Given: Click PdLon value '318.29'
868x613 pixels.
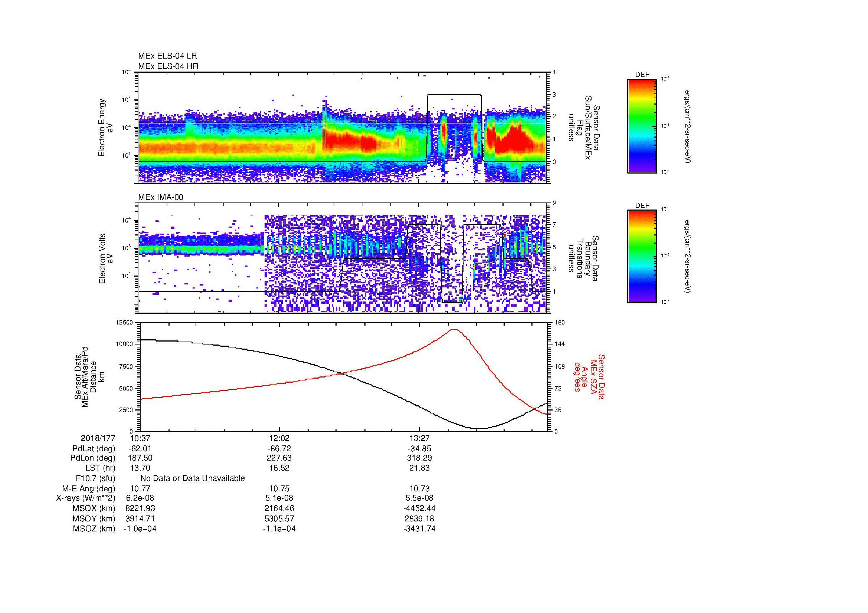Looking at the screenshot, I should pos(419,458).
